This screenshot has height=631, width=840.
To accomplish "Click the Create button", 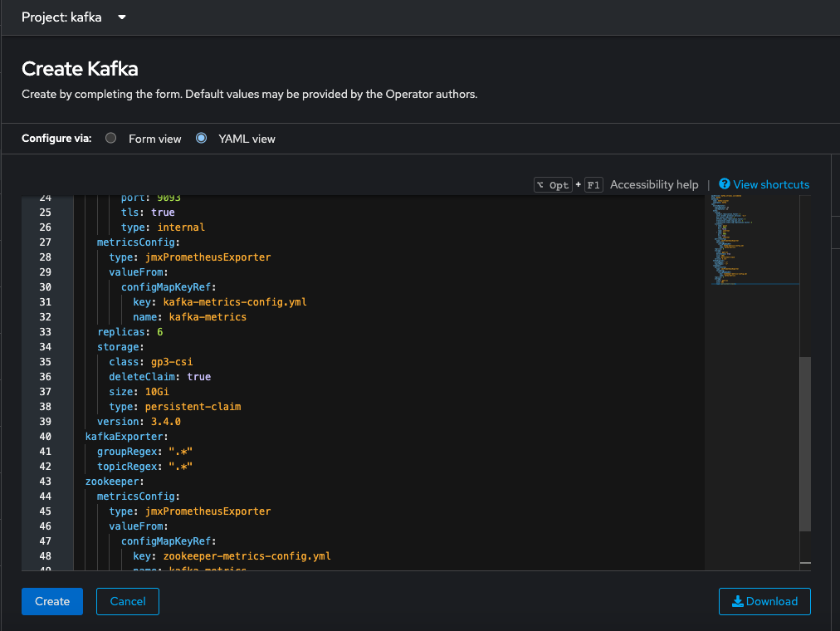I will [x=52, y=601].
